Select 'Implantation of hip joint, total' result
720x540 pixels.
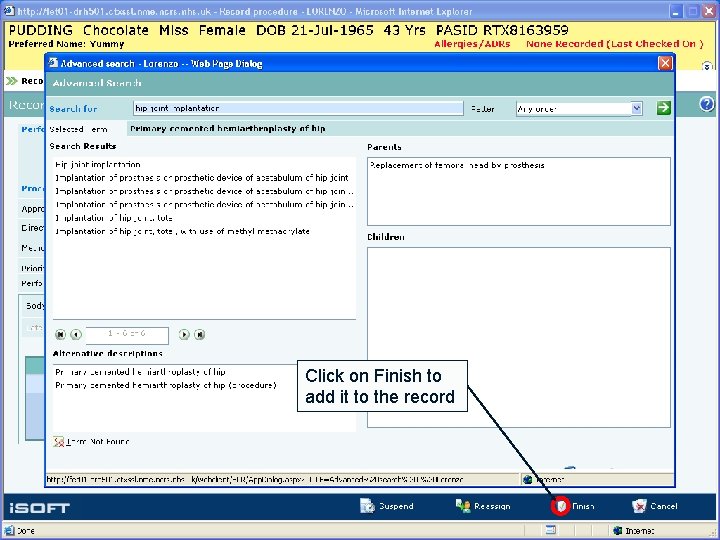point(114,218)
